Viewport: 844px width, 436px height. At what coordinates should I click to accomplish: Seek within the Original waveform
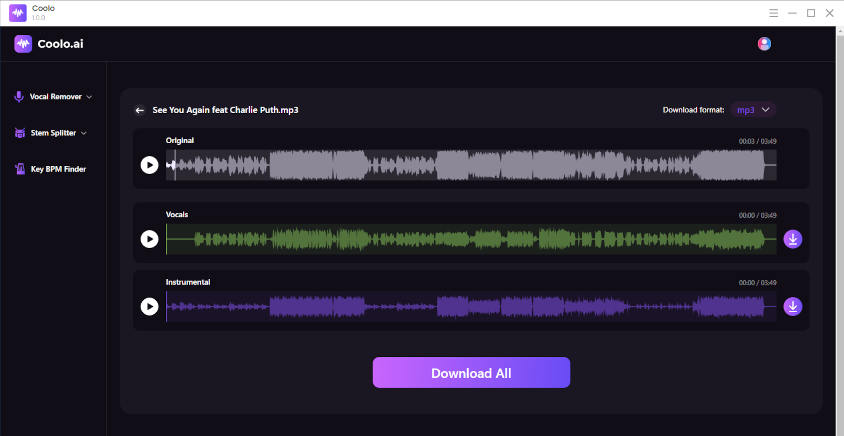pyautogui.click(x=471, y=165)
